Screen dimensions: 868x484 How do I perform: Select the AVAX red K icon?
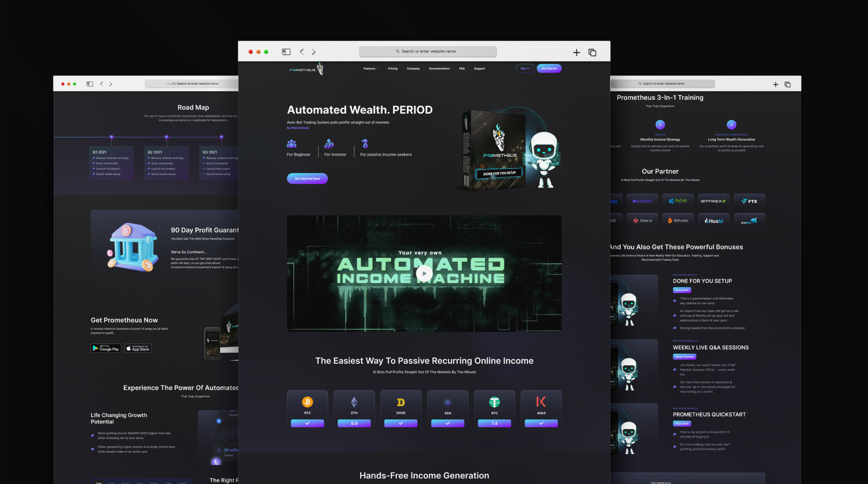point(541,402)
